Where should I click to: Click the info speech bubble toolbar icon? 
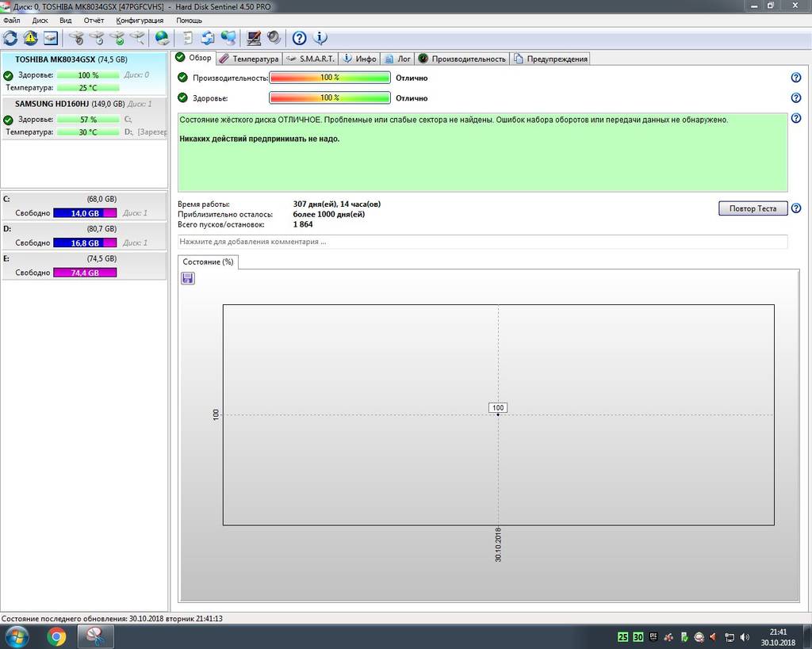[320, 37]
